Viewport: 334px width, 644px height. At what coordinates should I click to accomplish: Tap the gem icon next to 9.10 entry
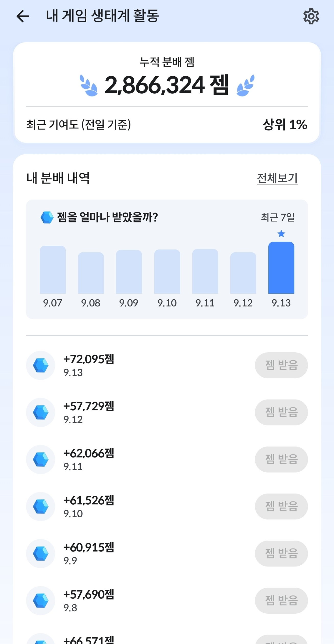(41, 506)
